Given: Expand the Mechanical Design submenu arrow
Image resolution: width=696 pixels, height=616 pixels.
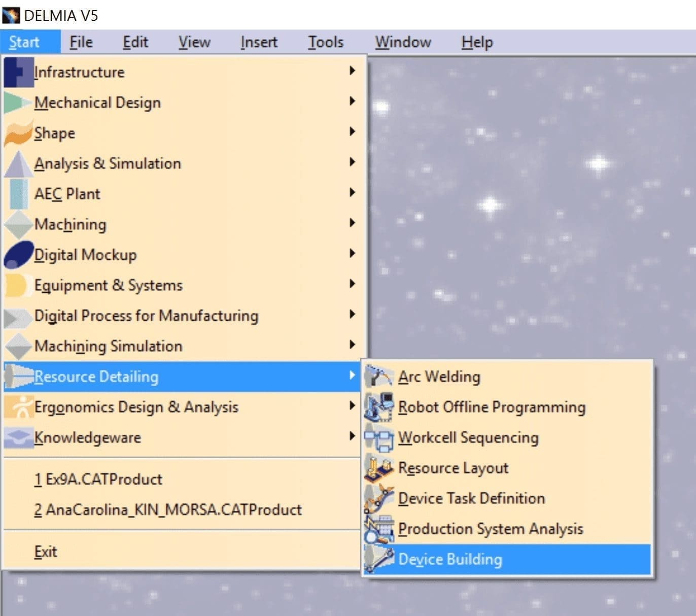Looking at the screenshot, I should [352, 101].
